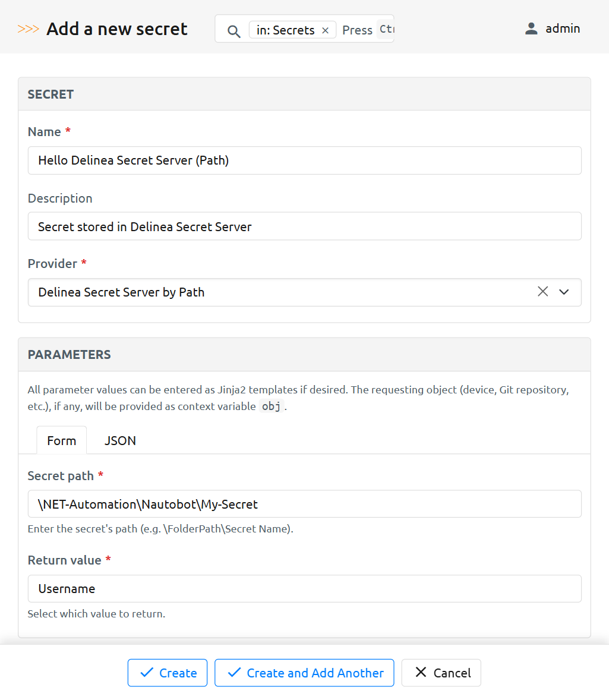The height and width of the screenshot is (700, 609).
Task: Click the orange breadcrumb arrows icon
Action: coord(28,29)
